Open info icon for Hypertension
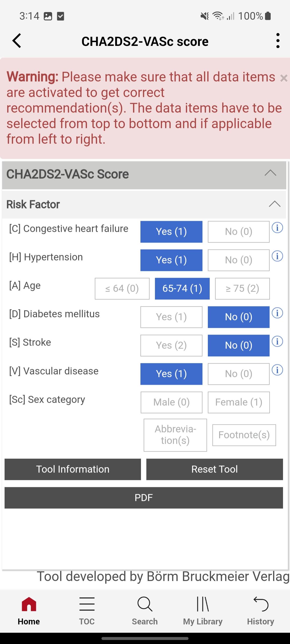This screenshot has width=290, height=644. coord(277,256)
